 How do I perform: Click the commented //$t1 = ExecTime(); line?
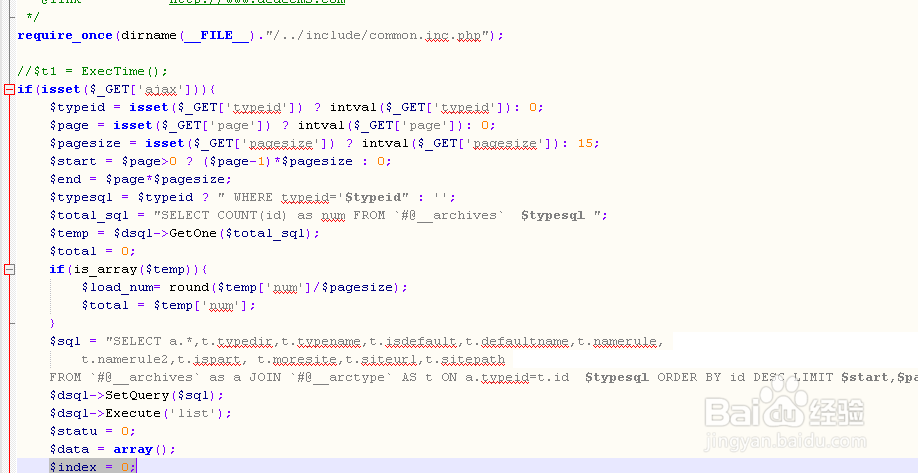pos(93,71)
